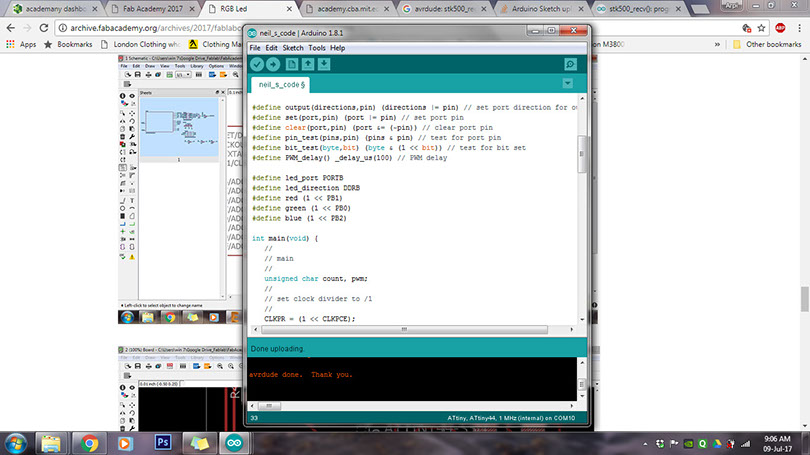Click the code editor horizontal scrollbar

404,330
